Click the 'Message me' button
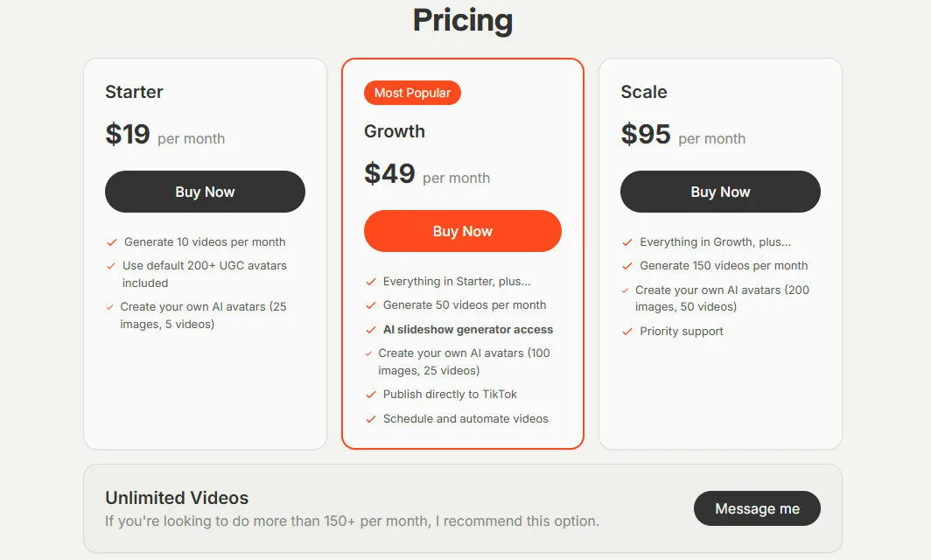 point(757,508)
